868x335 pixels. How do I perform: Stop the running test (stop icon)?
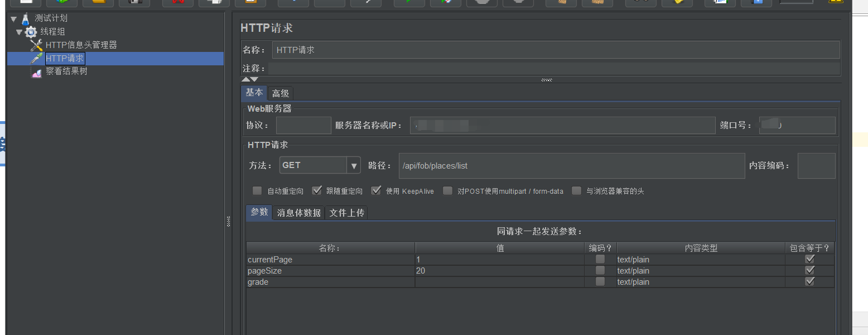click(481, 2)
